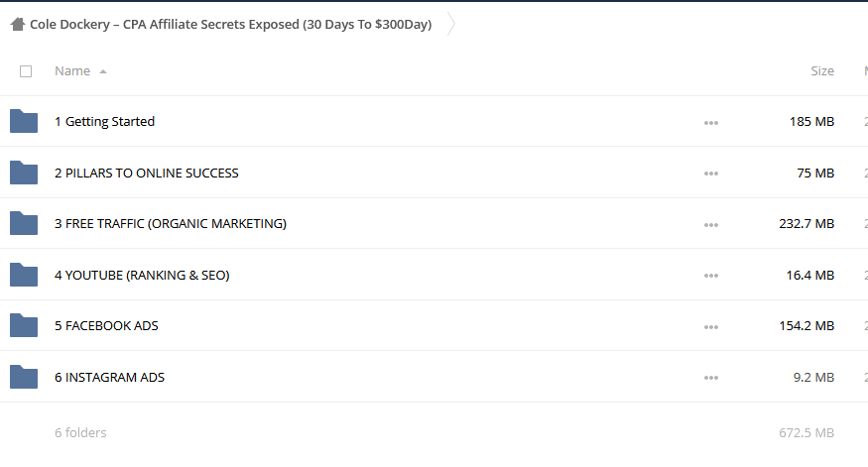Open the three-dots menu for 3 FREE TRAFFIC

[x=711, y=225]
